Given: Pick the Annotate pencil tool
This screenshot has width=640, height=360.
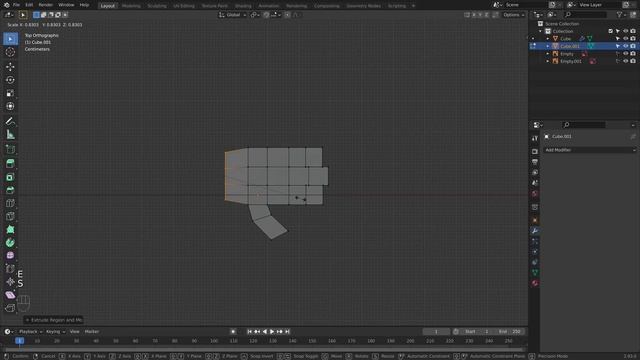Looking at the screenshot, I should coord(10,121).
